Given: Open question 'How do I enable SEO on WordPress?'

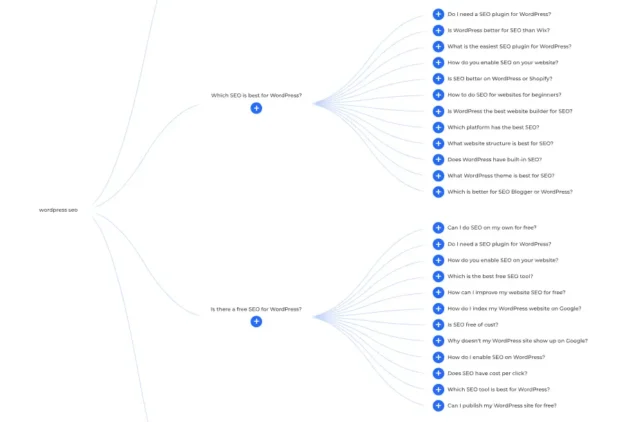Looking at the screenshot, I should tap(496, 357).
